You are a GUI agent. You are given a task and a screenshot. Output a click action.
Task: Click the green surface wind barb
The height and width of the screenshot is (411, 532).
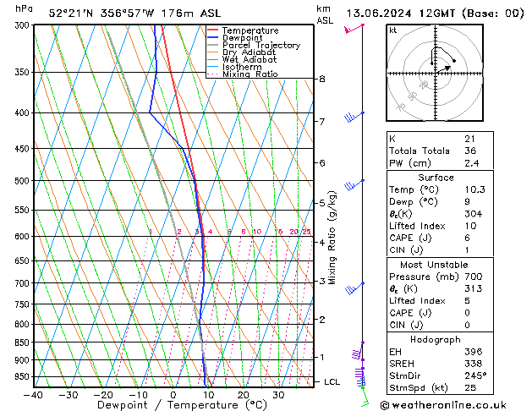point(365,397)
